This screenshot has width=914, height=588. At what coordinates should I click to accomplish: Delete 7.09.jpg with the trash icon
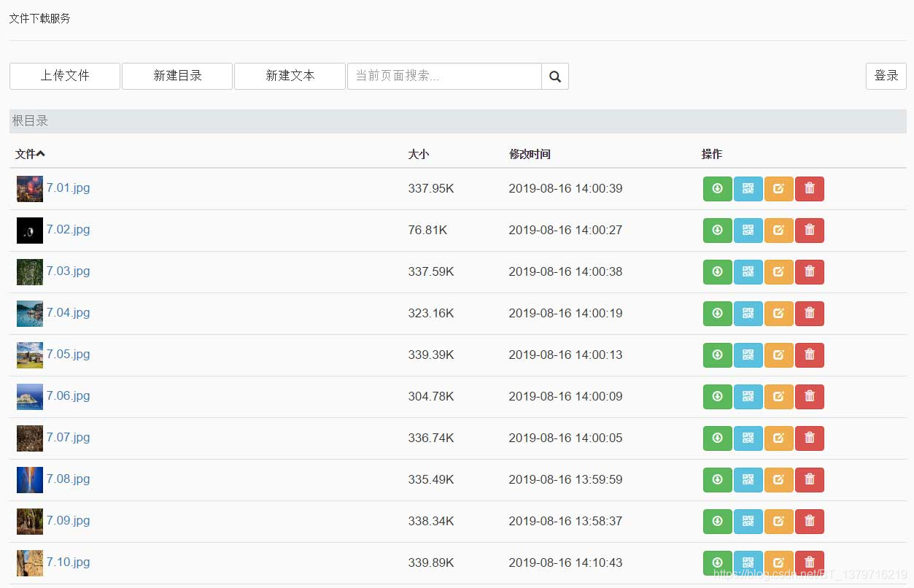point(810,521)
